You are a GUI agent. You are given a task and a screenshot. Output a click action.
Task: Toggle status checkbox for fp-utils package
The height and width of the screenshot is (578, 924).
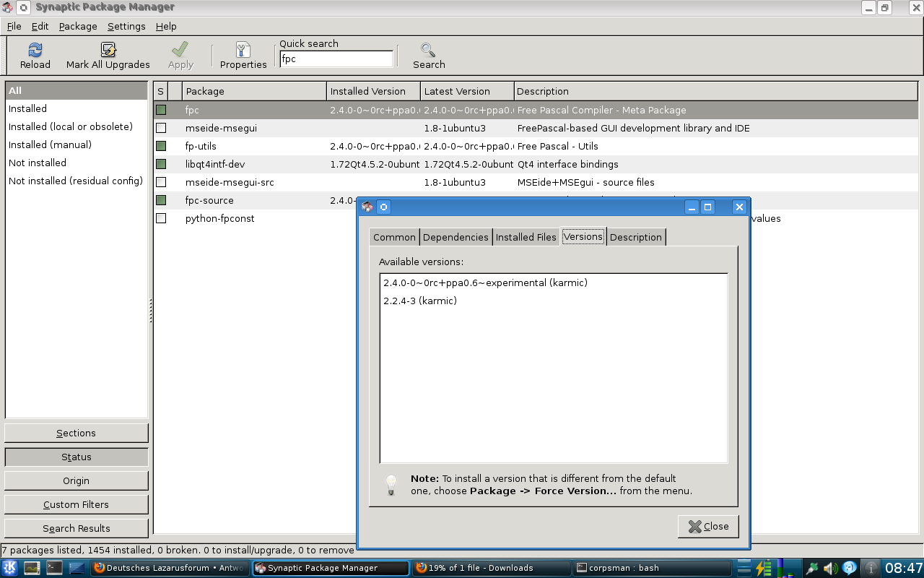pyautogui.click(x=161, y=146)
